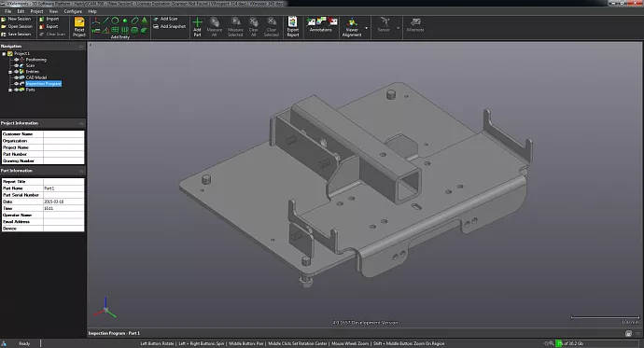Collapse the Navigation panel

[x=81, y=47]
